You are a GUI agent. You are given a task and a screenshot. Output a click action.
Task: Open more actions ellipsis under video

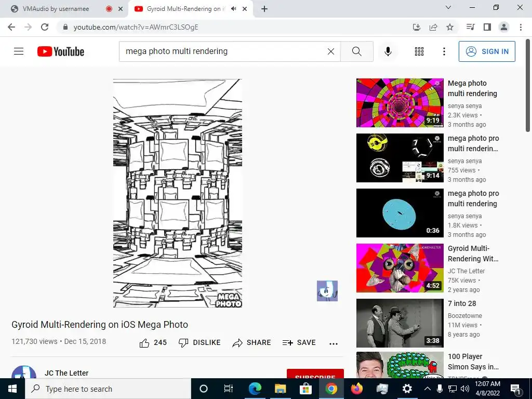point(334,343)
